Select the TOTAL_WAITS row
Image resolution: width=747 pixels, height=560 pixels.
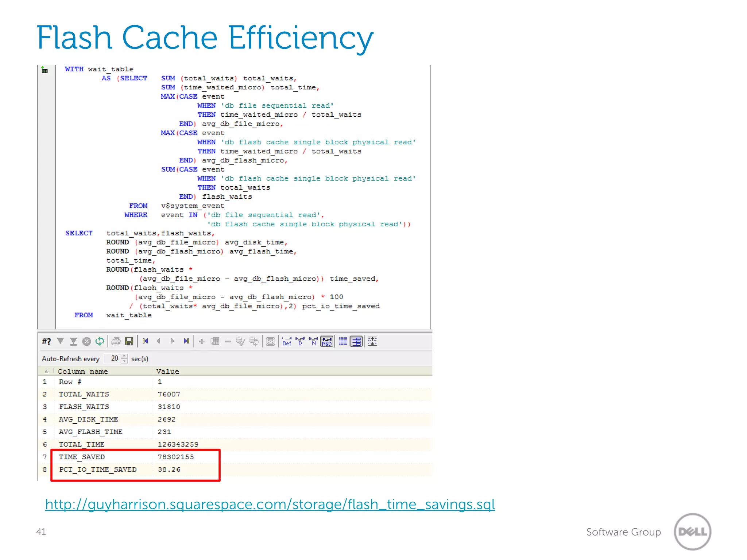coord(235,394)
